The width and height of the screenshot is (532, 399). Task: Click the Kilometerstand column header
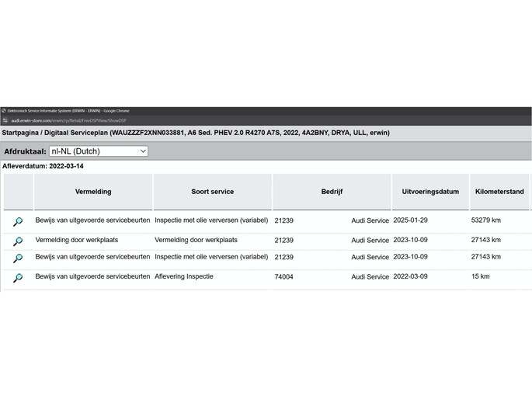pos(499,192)
